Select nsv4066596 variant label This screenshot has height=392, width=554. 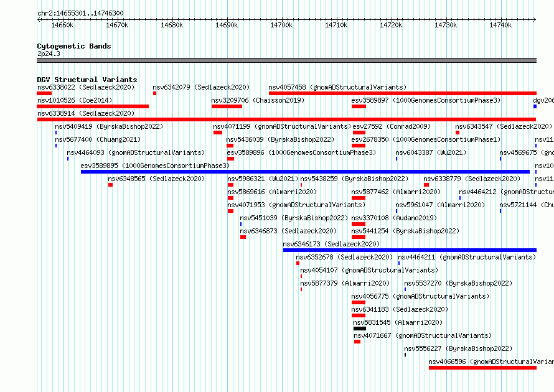click(x=491, y=362)
